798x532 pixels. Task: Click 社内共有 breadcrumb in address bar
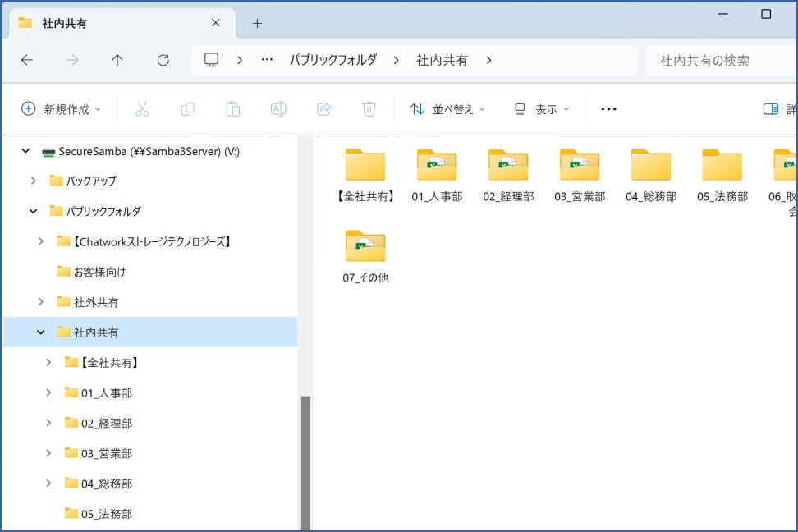[442, 60]
